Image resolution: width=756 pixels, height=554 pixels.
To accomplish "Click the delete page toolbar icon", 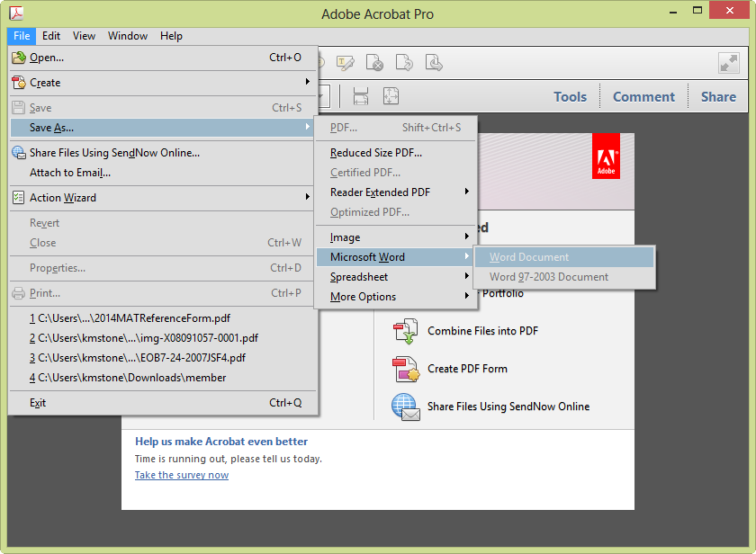I will coord(374,63).
